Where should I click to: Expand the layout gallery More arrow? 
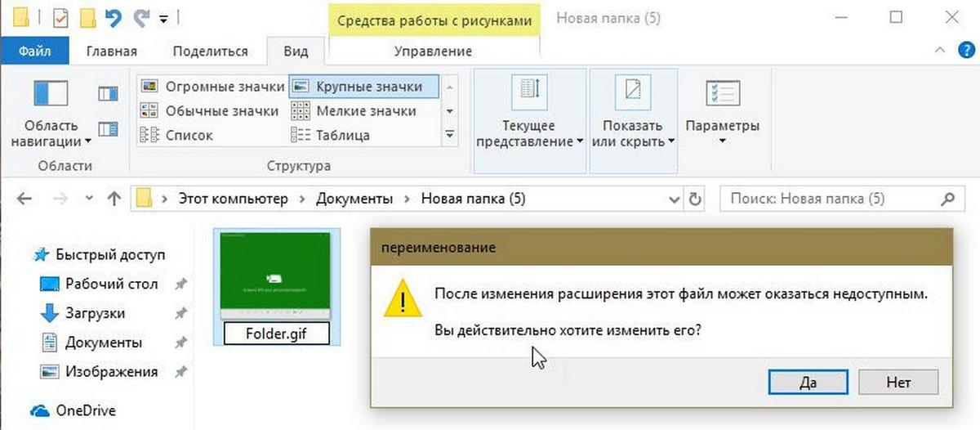coord(449,133)
